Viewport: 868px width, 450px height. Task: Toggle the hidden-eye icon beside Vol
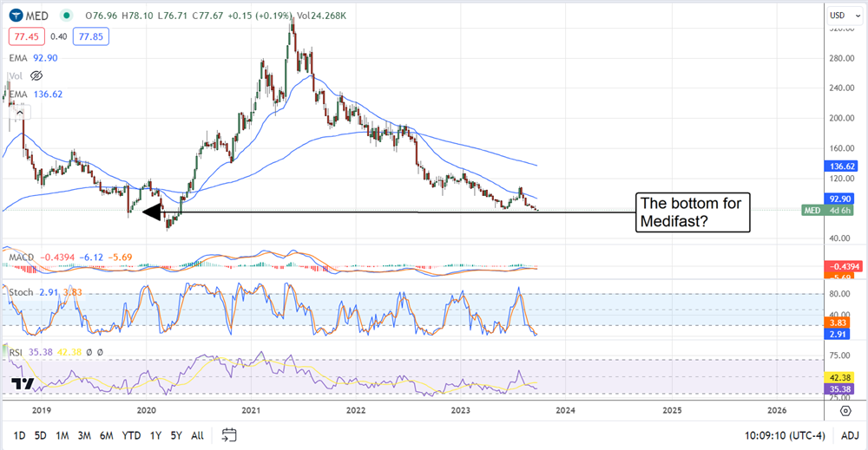36,75
